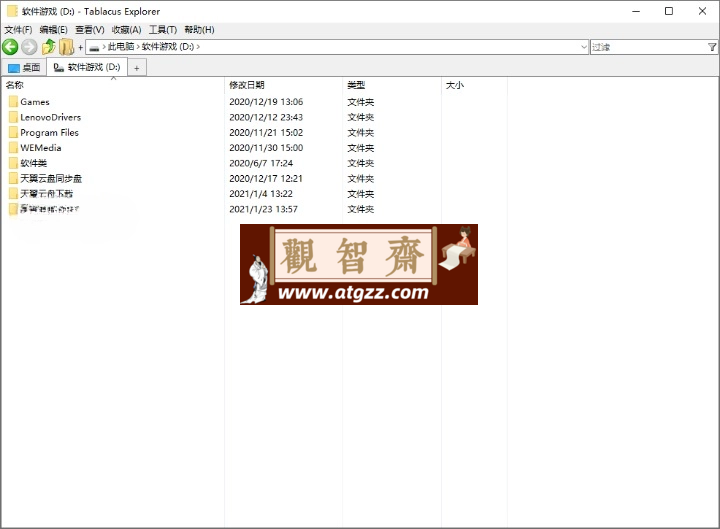Screen dimensions: 720x529
Task: Maximize the Tablacus Explorer window
Action: pyautogui.click(x=669, y=11)
